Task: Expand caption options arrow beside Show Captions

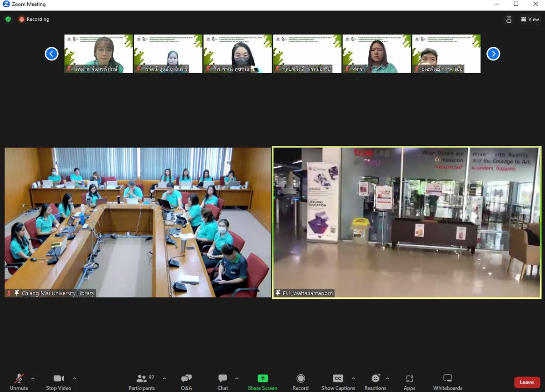Action: pos(353,378)
